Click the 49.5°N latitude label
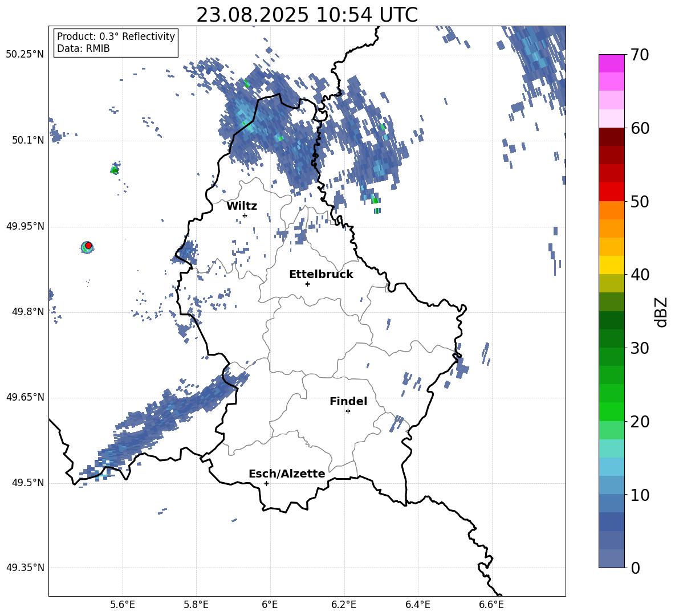Screen dimensions: 675x616 point(28,483)
